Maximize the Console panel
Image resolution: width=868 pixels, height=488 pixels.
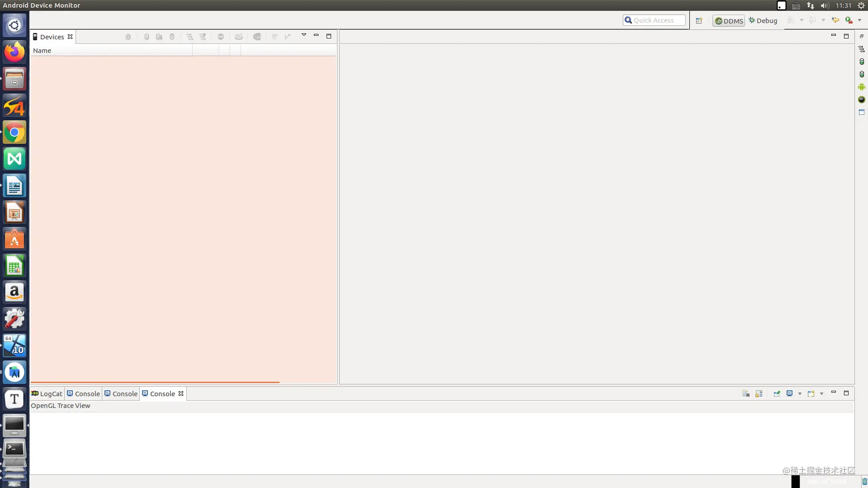(x=846, y=393)
